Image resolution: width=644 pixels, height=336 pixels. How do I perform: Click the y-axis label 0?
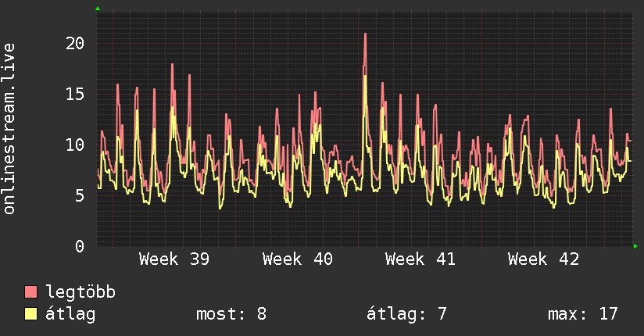[80, 246]
